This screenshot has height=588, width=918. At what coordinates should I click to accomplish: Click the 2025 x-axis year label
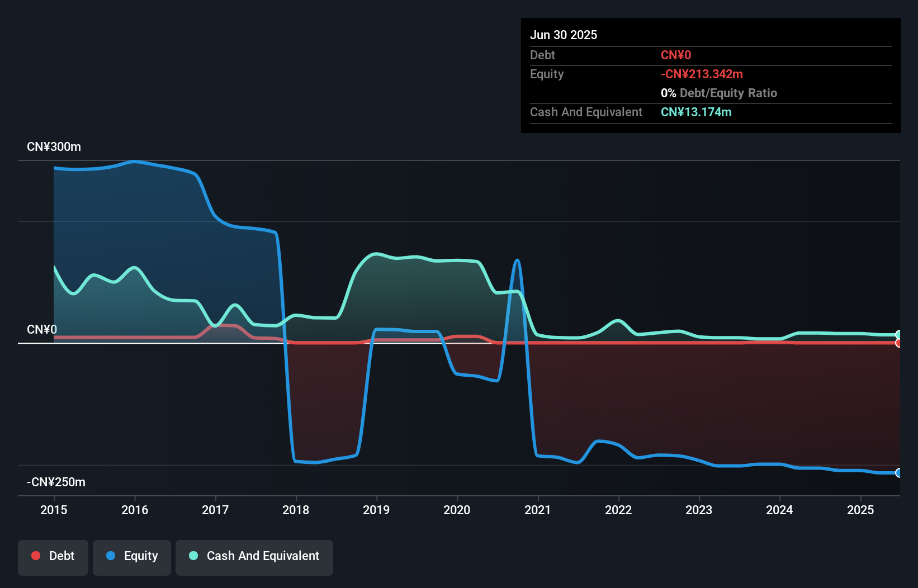[860, 510]
